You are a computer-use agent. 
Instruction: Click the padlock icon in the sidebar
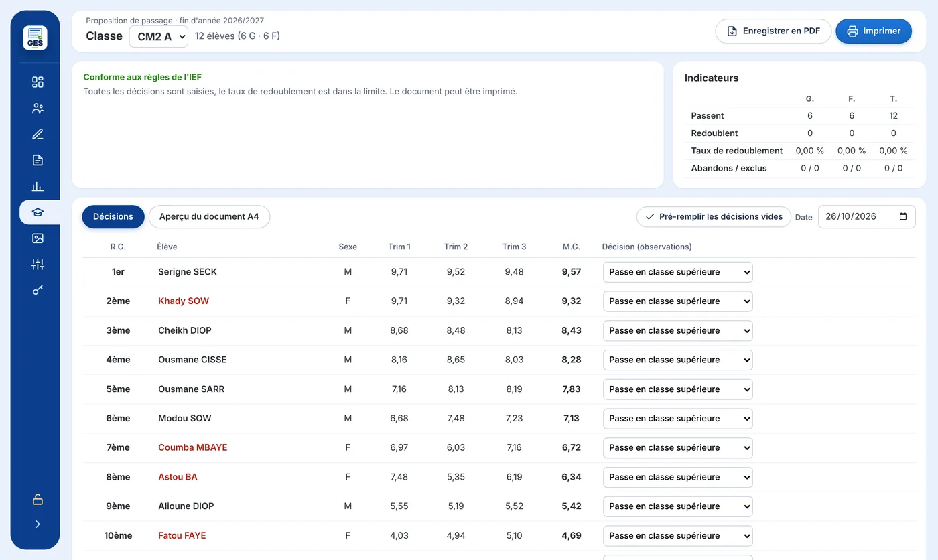point(38,499)
